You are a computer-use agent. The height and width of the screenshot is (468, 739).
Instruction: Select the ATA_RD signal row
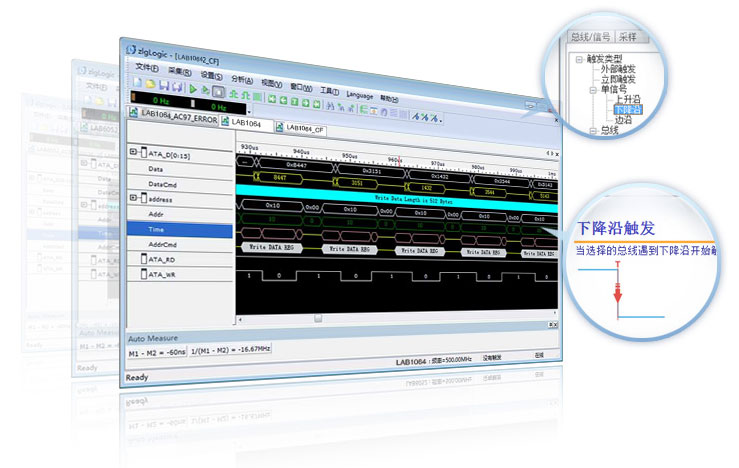click(x=181, y=259)
